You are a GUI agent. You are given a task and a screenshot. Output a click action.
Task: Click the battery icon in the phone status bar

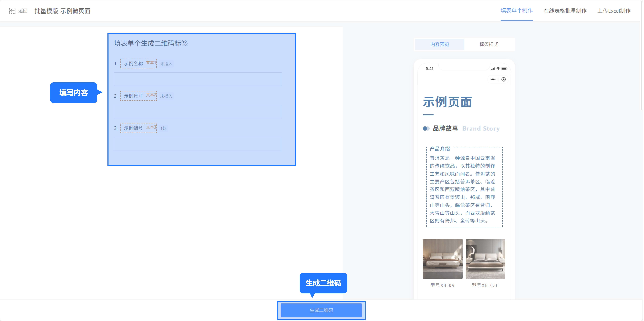point(504,69)
